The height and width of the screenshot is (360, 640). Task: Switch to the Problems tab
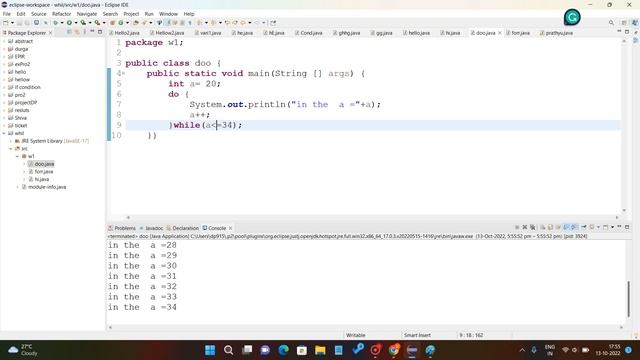(x=122, y=228)
